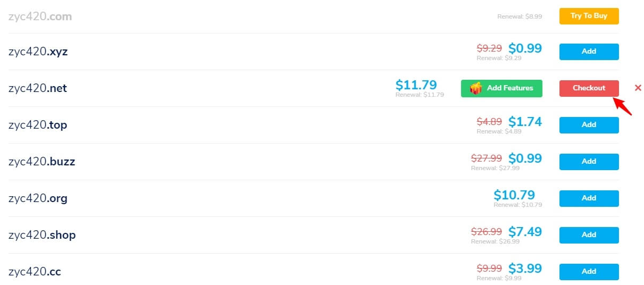Add zyc420.top to cart

[589, 125]
